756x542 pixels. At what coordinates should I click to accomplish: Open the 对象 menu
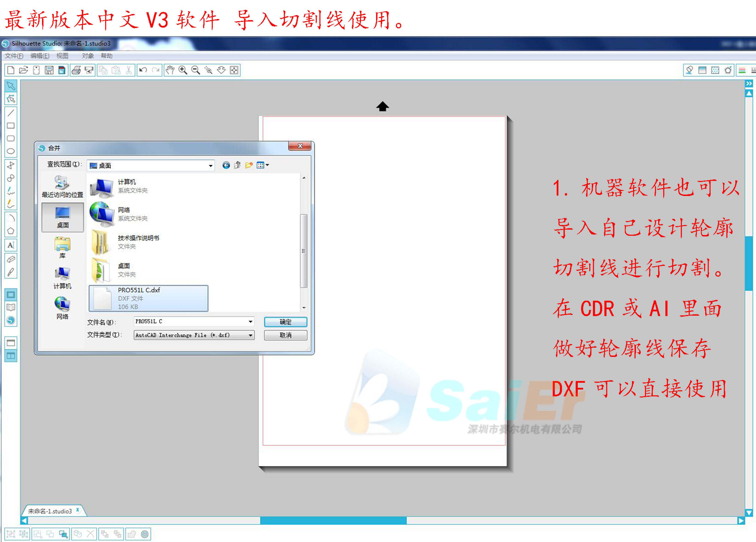click(x=88, y=56)
